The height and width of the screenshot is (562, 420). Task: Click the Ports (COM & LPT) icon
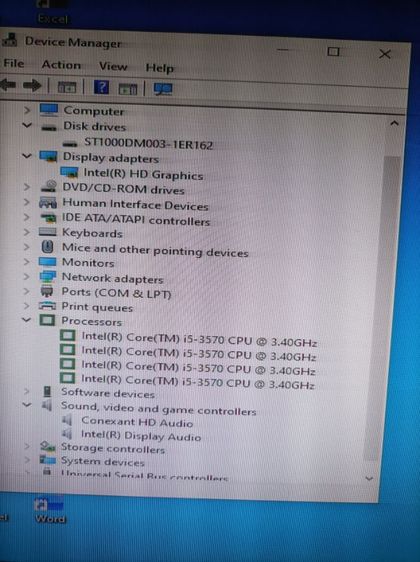tap(47, 291)
